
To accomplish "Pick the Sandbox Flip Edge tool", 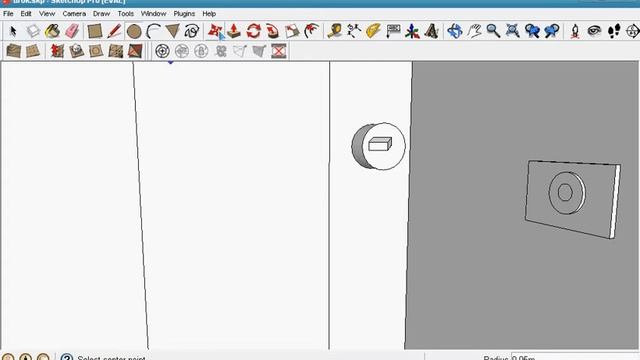I will coord(135,51).
